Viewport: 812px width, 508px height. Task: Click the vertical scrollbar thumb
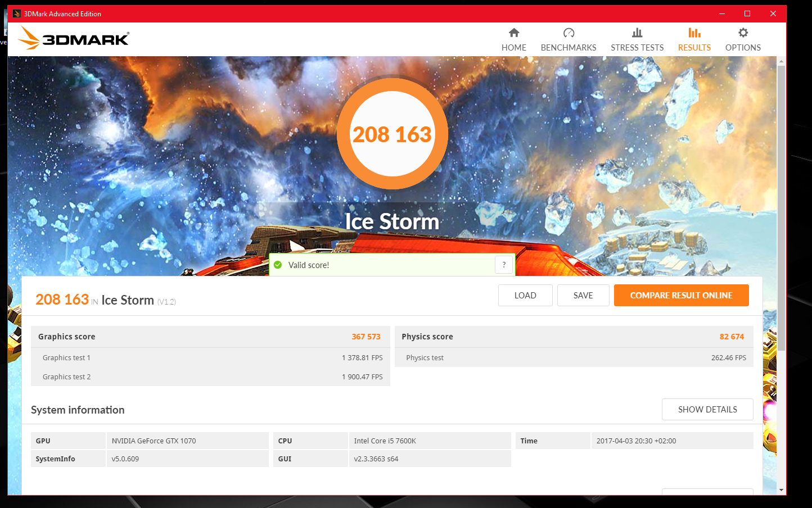[x=781, y=208]
